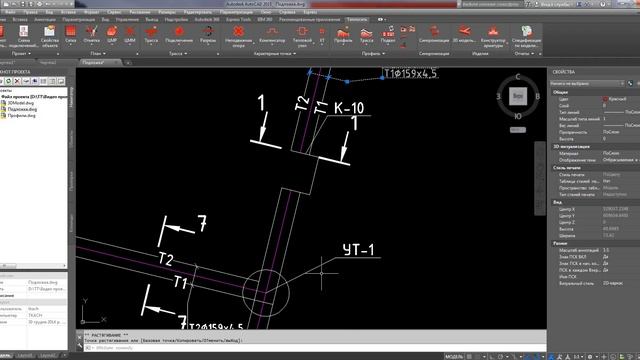This screenshot has width=640, height=360.
Task: Click the blue grip at T1Ф159x4,5 label
Action: click(382, 78)
